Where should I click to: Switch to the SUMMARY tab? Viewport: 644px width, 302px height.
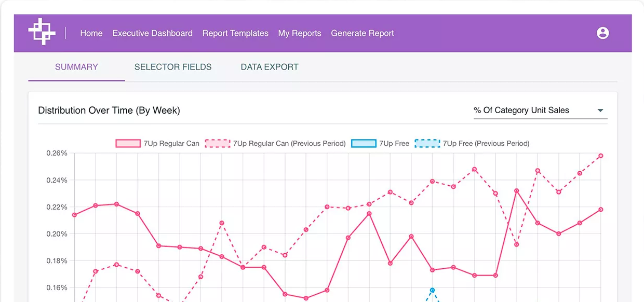(x=76, y=67)
